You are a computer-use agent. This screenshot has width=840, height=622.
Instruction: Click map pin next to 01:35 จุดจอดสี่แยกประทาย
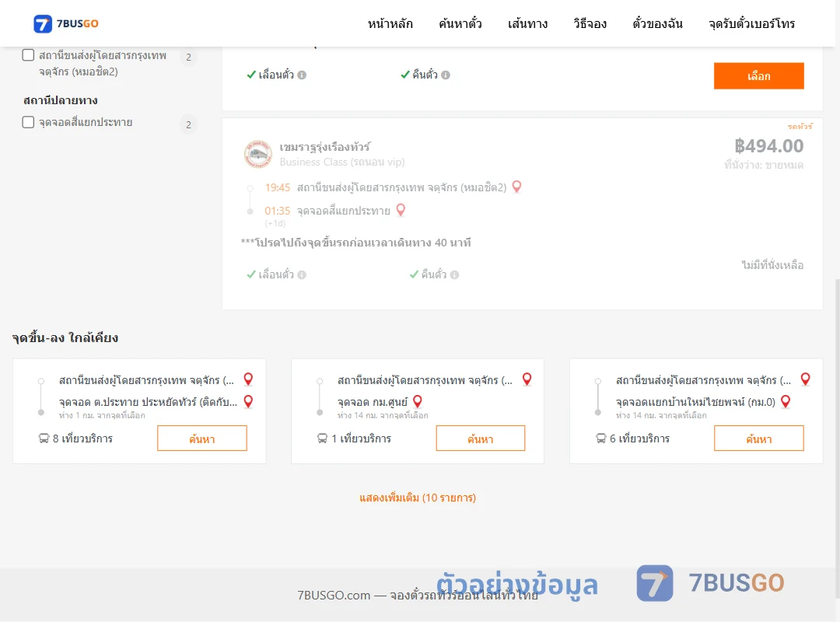(x=401, y=210)
